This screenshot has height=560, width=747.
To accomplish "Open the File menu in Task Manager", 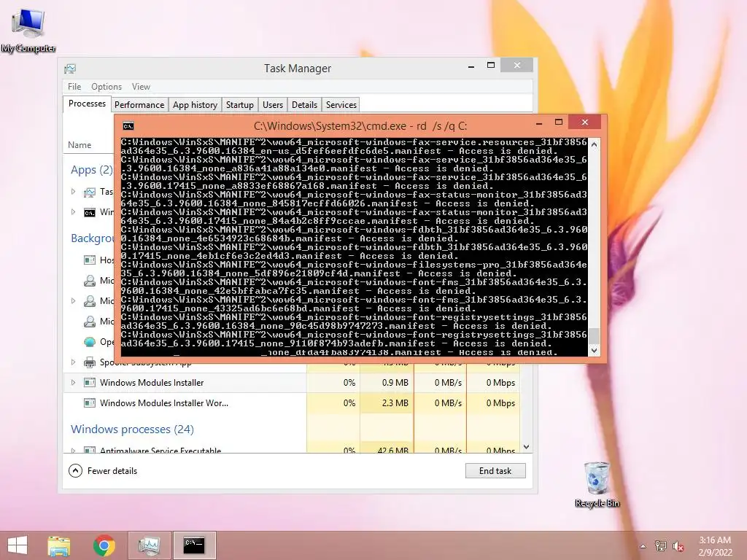I will click(74, 87).
